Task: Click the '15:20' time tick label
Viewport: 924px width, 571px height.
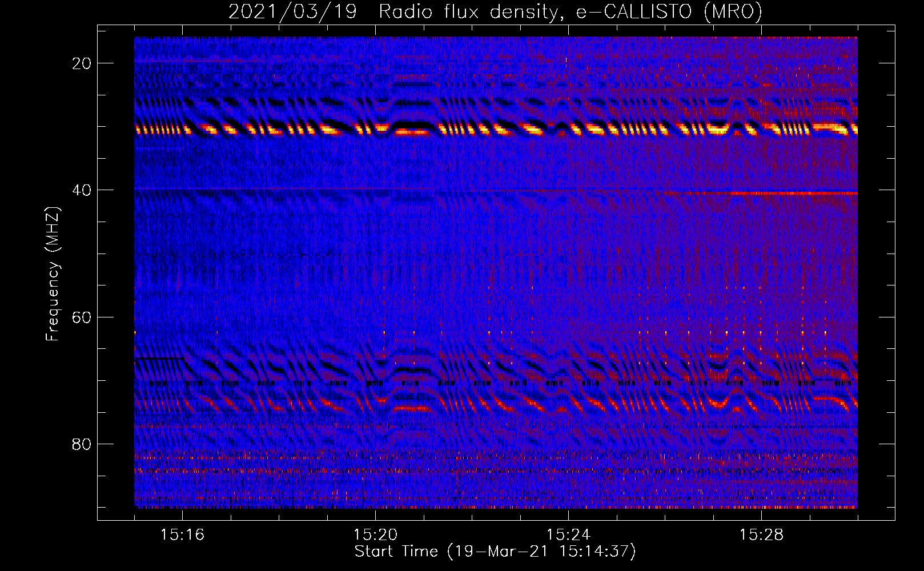Action: point(375,534)
